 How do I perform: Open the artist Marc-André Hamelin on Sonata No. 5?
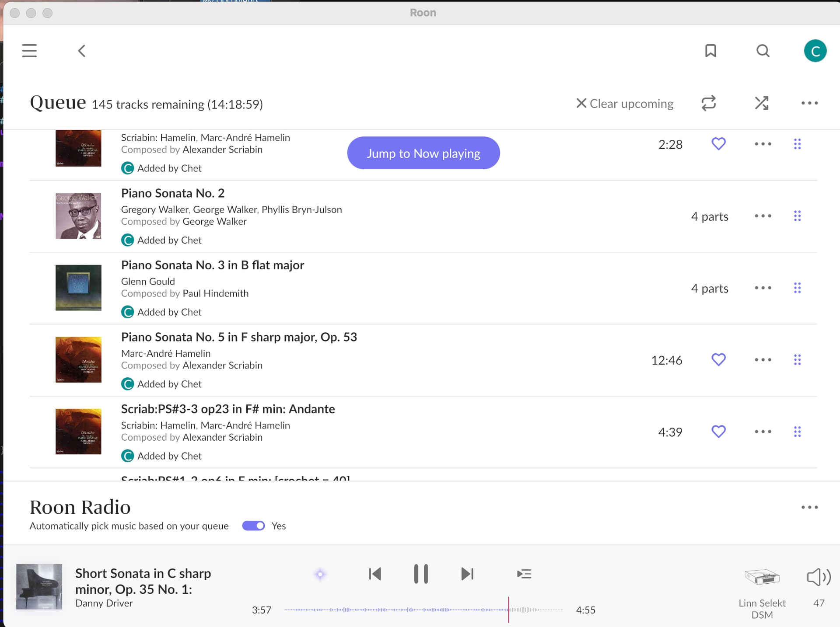point(166,353)
